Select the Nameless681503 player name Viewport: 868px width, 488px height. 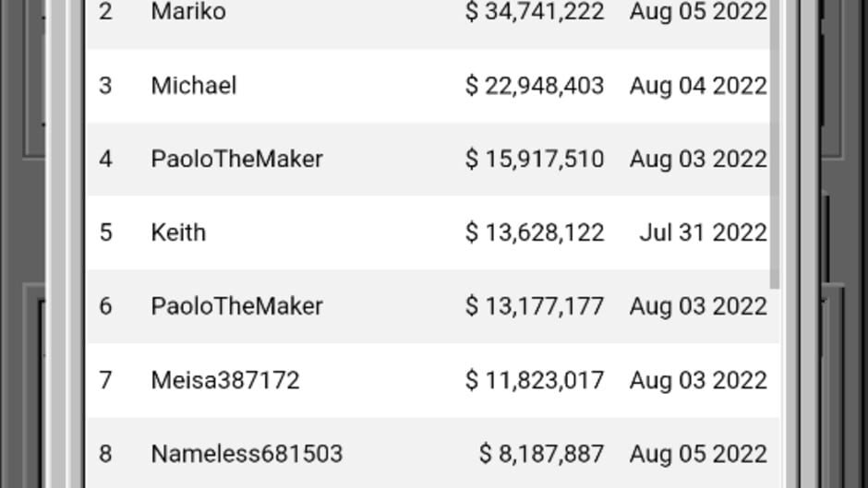[x=247, y=454]
